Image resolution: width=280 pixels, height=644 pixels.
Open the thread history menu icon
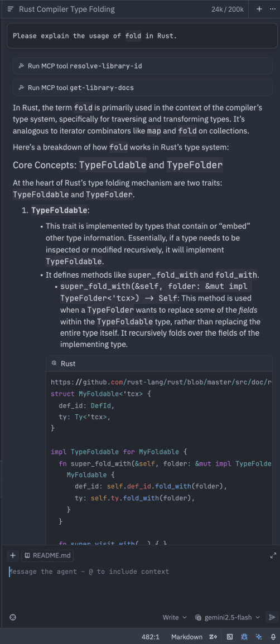[11, 9]
